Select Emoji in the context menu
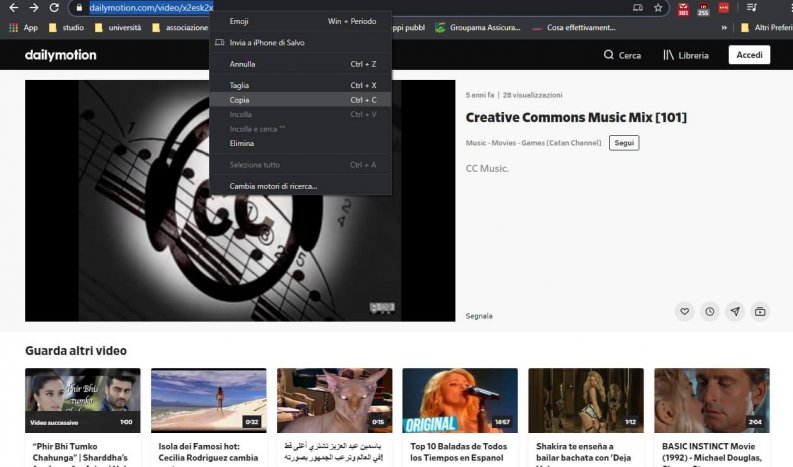Image resolution: width=793 pixels, height=467 pixels. click(240, 21)
